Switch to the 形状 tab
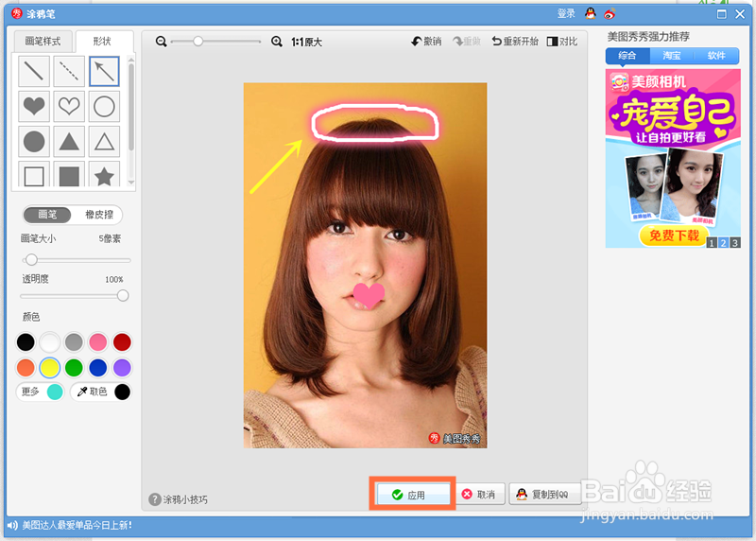This screenshot has height=541, width=756. point(102,42)
